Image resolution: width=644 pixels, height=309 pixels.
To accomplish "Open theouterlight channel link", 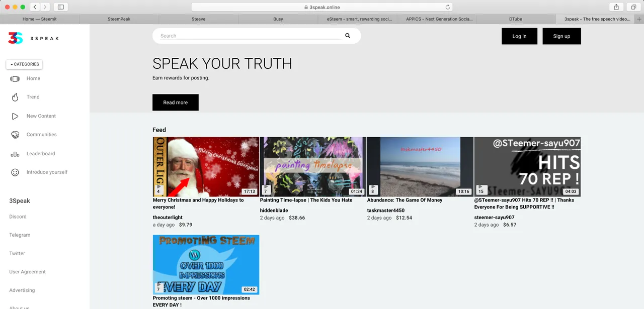I will pos(168,218).
